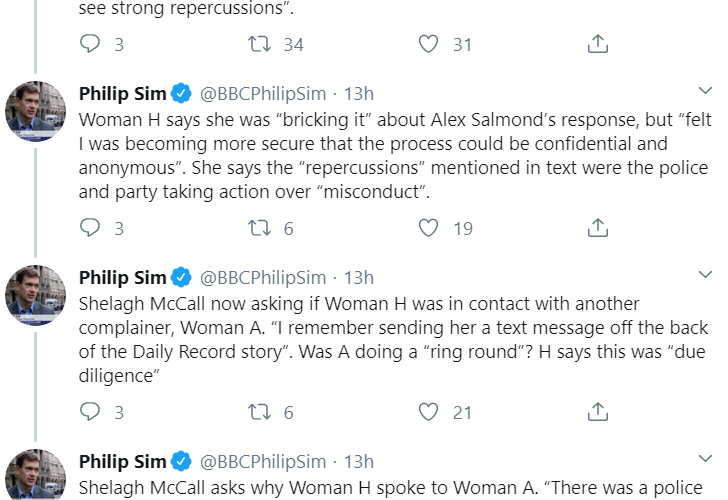The height and width of the screenshot is (500, 728).
Task: Open caret menu on the bottom police tweet
Action: tap(704, 459)
